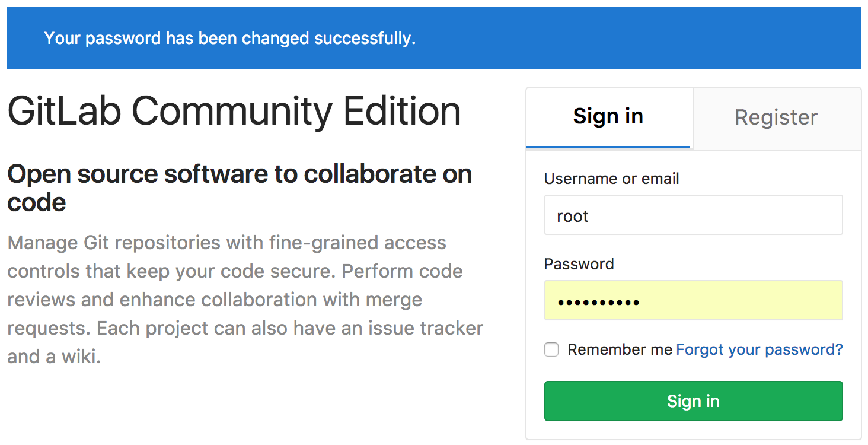Click the empty right side of blue banner
The height and width of the screenshot is (445, 868).
click(x=652, y=39)
